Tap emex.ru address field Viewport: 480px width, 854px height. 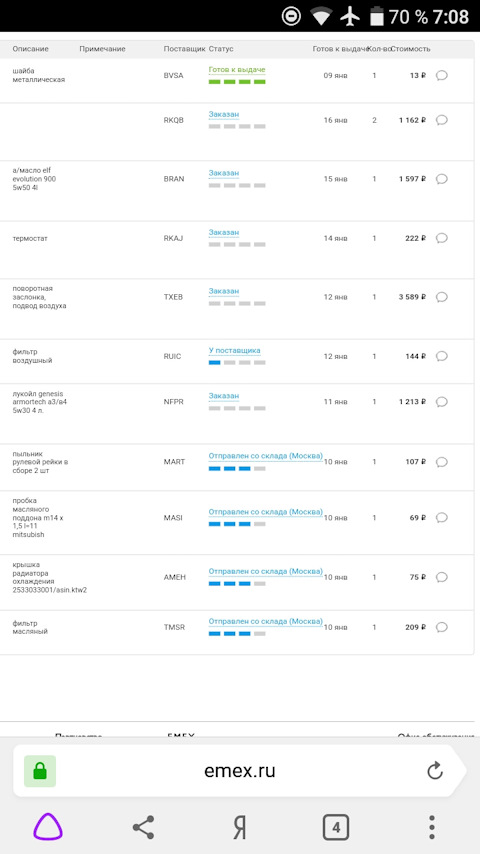(x=240, y=771)
